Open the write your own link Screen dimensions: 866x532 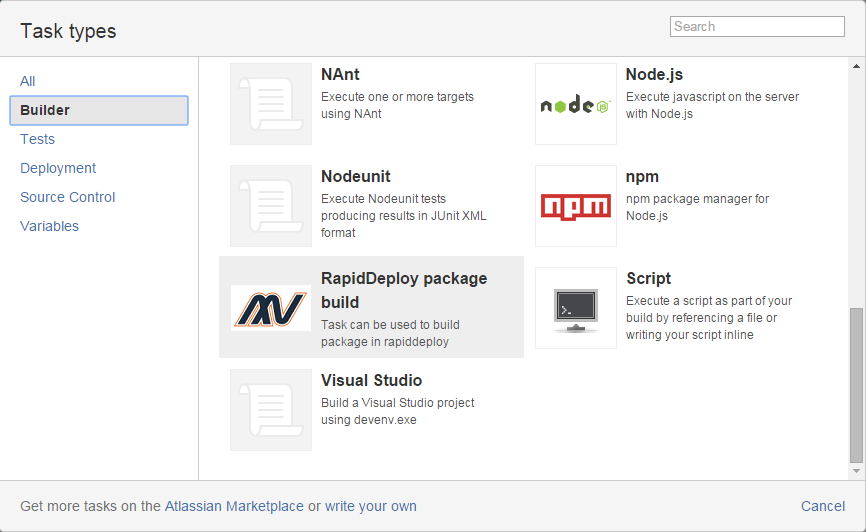click(371, 506)
